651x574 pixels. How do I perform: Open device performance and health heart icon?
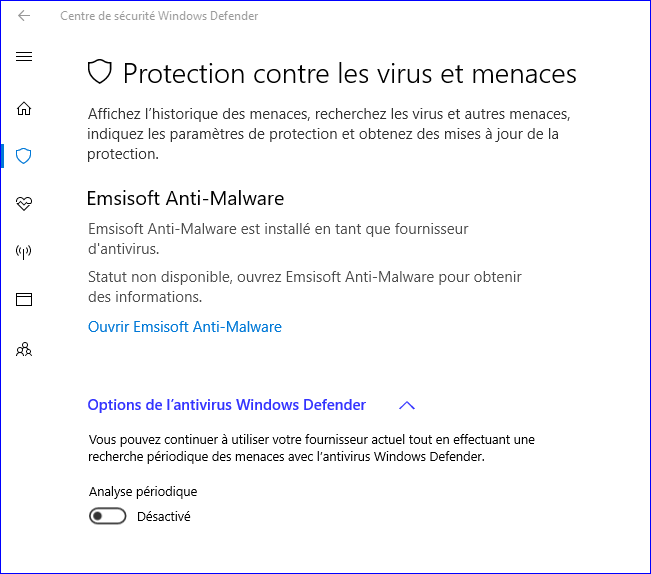pyautogui.click(x=24, y=203)
